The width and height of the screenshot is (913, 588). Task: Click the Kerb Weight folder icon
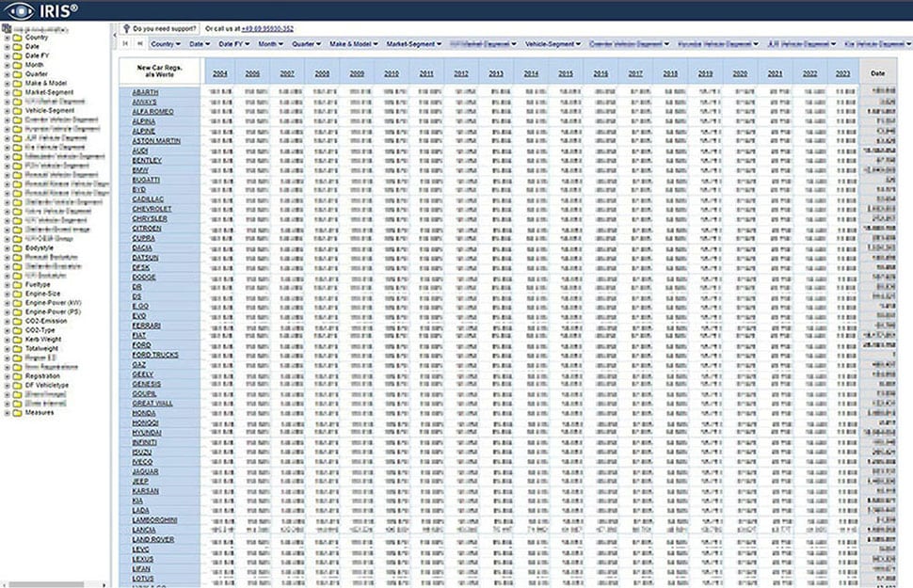tap(18, 340)
